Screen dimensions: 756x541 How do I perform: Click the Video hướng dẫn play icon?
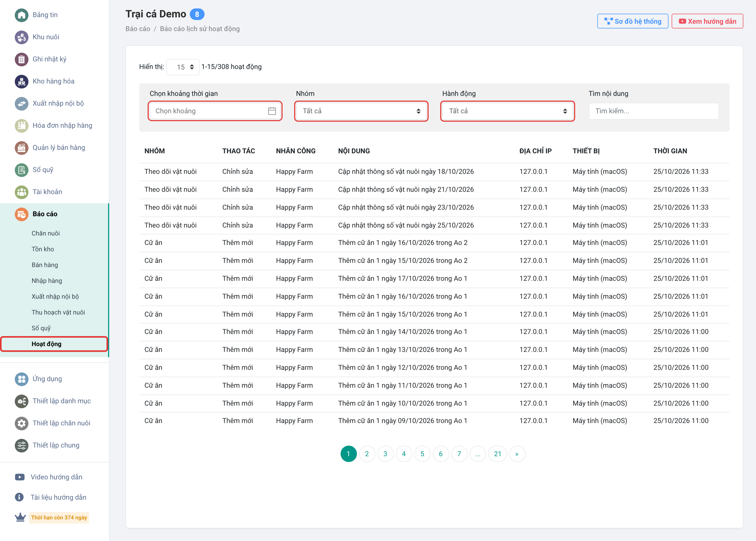[x=20, y=477]
